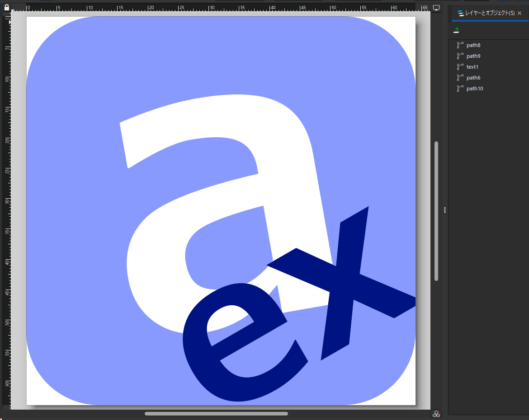Select path8 in the objects list
The height and width of the screenshot is (420, 529).
tap(473, 45)
